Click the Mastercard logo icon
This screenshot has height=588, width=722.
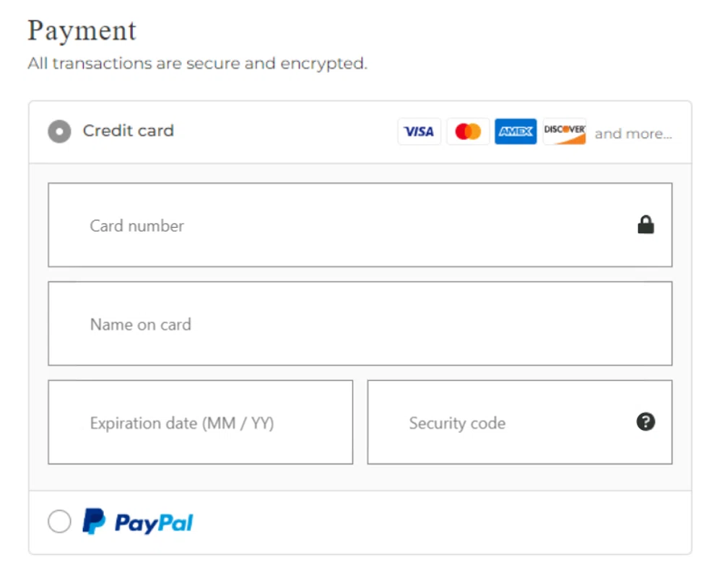468,132
